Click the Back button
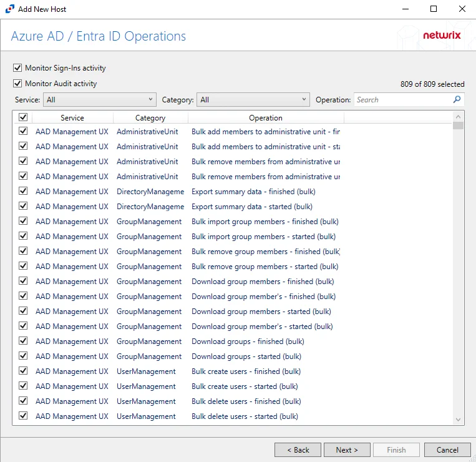 (x=298, y=450)
